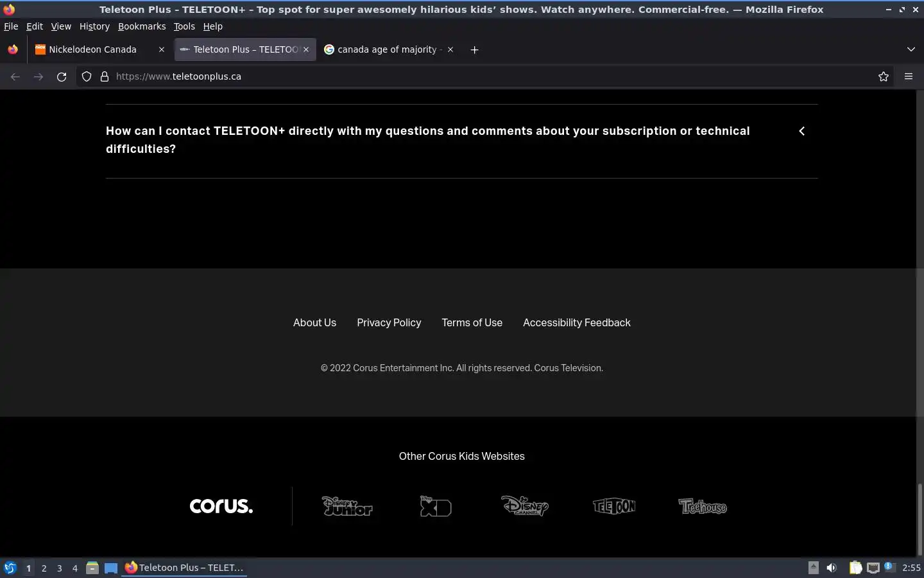Open the Treehouse logo link
Image resolution: width=924 pixels, height=578 pixels.
pos(703,507)
